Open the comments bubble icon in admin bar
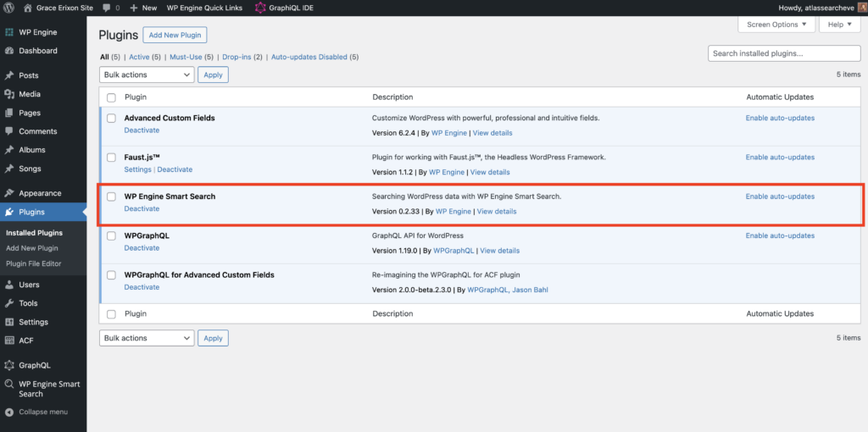The width and height of the screenshot is (868, 432). point(106,8)
